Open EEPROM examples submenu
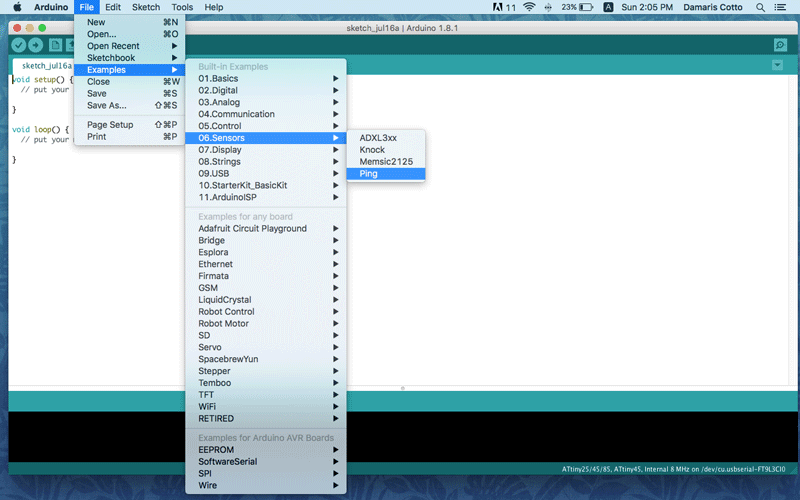Screen dimensions: 800x500 tap(266, 449)
